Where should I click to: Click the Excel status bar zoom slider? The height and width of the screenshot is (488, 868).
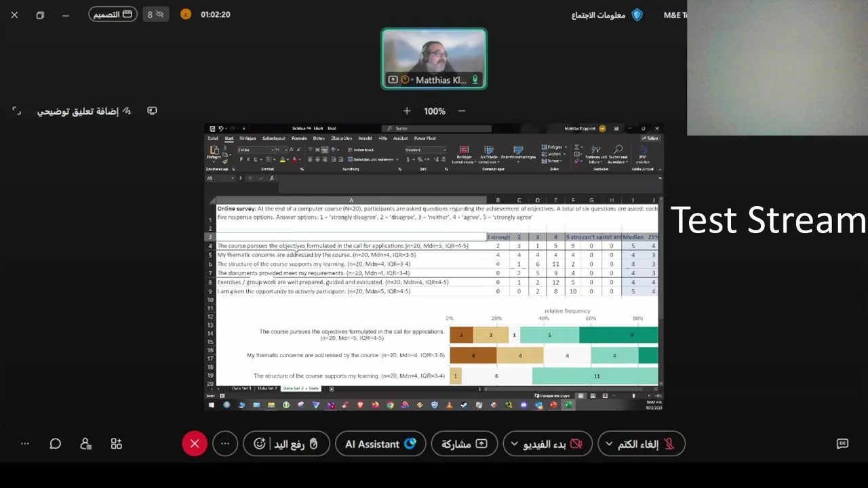pos(634,396)
